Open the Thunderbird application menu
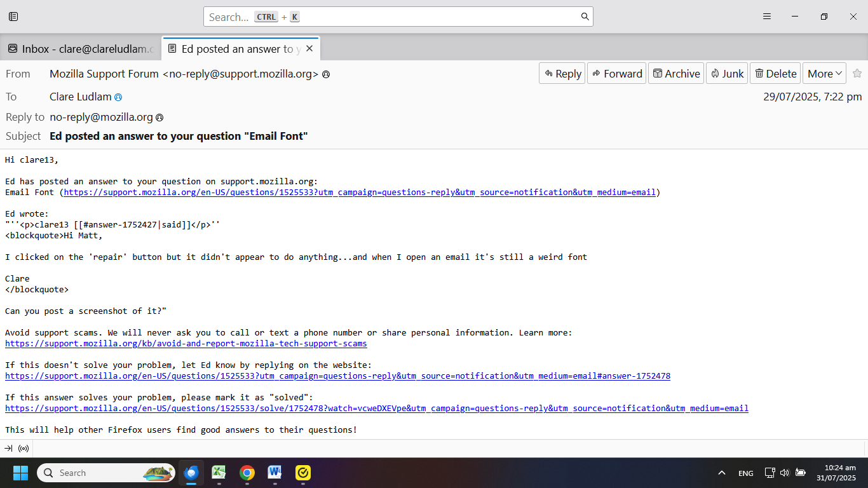This screenshot has height=488, width=868. (x=767, y=17)
